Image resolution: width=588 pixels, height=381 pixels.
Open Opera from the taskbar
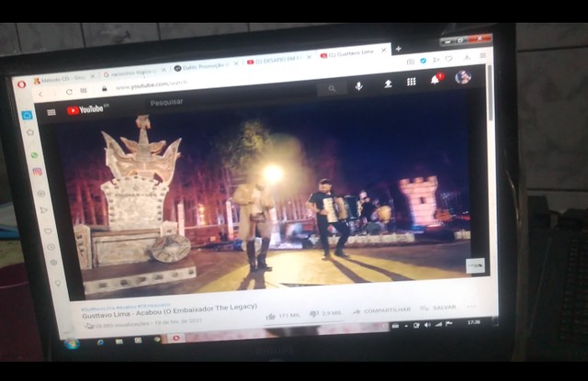[175, 338]
